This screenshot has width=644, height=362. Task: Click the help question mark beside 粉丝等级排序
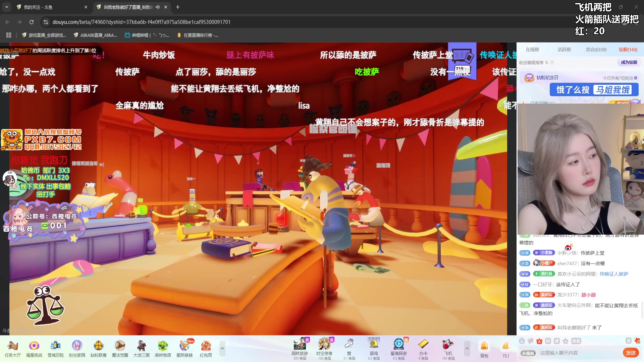click(x=552, y=62)
